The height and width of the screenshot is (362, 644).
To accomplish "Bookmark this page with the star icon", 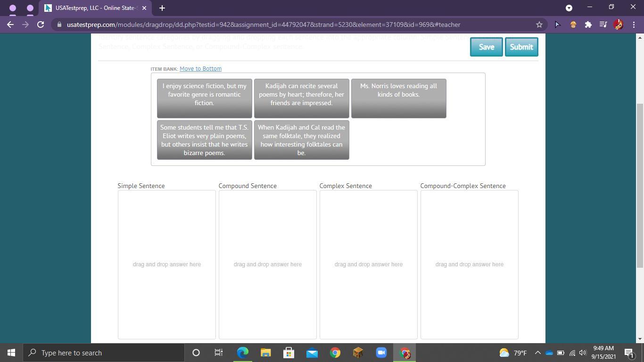I will 539,25.
